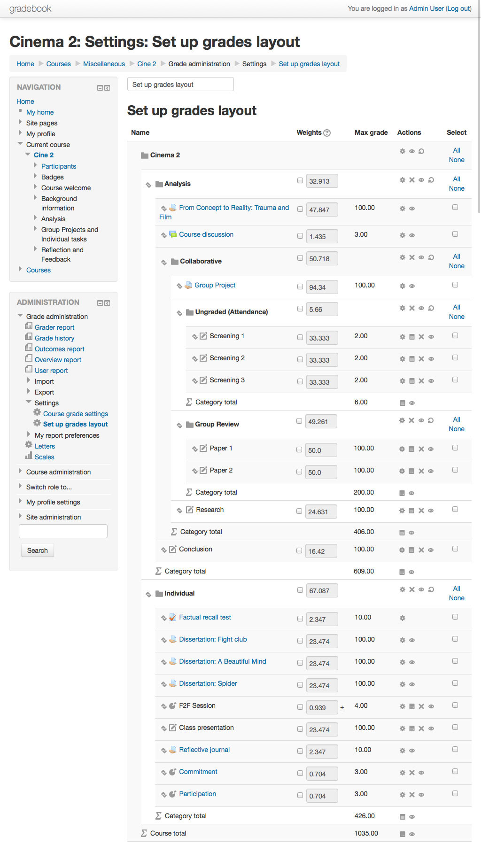
Task: Click edit calculation for F2F Session
Action: [x=411, y=706]
